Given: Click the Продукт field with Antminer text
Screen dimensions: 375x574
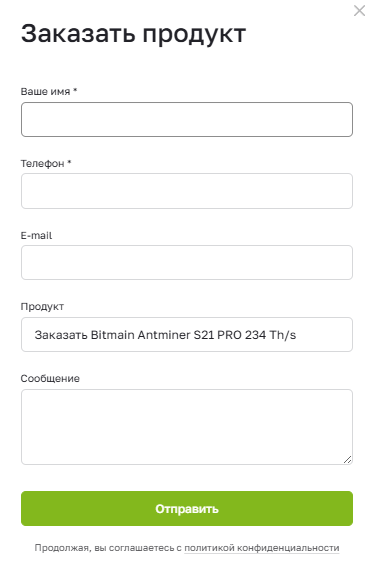Looking at the screenshot, I should pos(187,335).
